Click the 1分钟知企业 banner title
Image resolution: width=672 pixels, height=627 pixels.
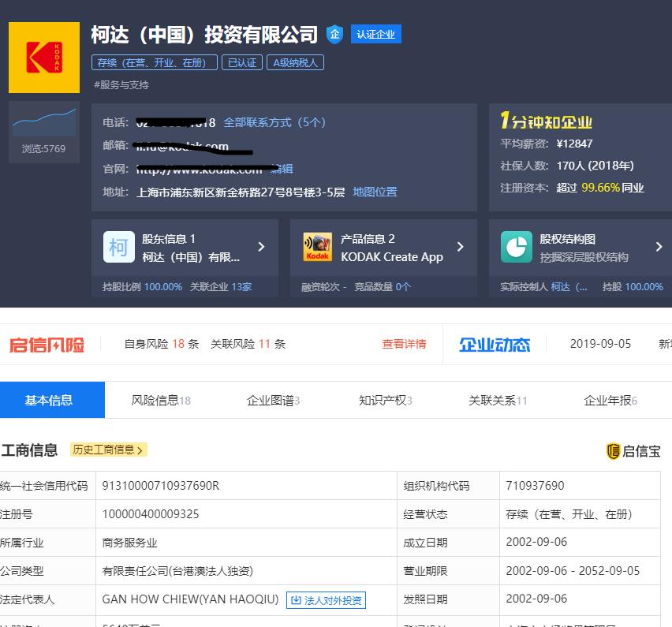click(x=546, y=121)
